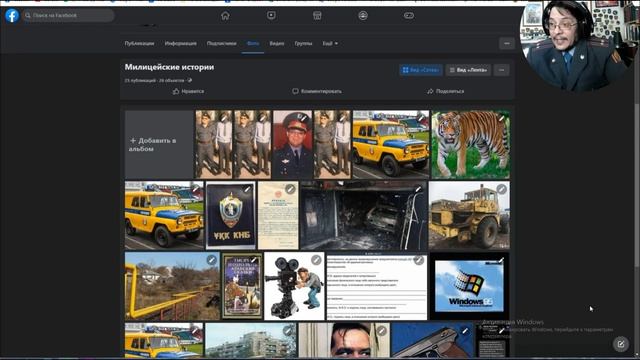Edit pencil on book cover photo
640x360 pixels.
[253, 260]
